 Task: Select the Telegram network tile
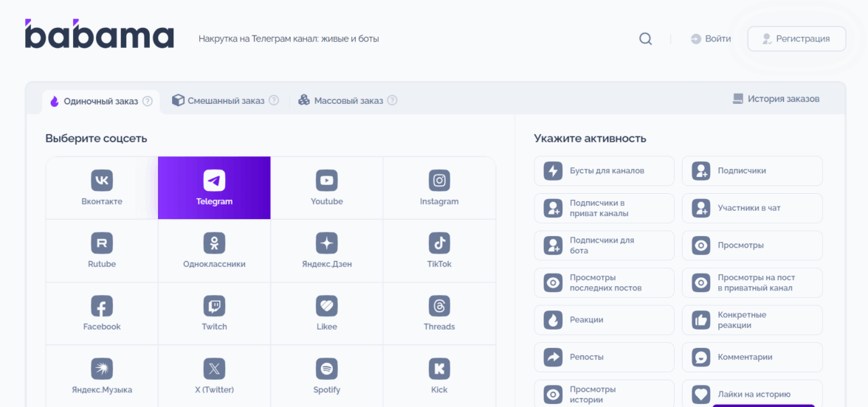(x=214, y=188)
